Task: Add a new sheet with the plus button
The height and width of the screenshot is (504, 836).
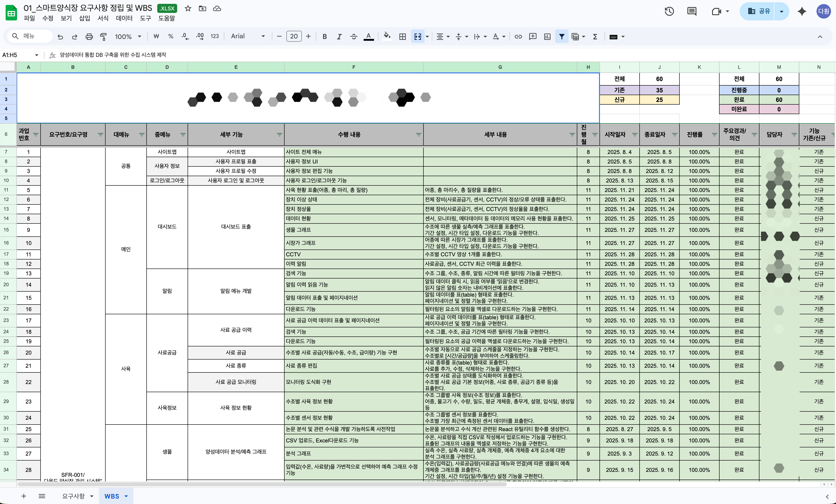Action: 23,496
